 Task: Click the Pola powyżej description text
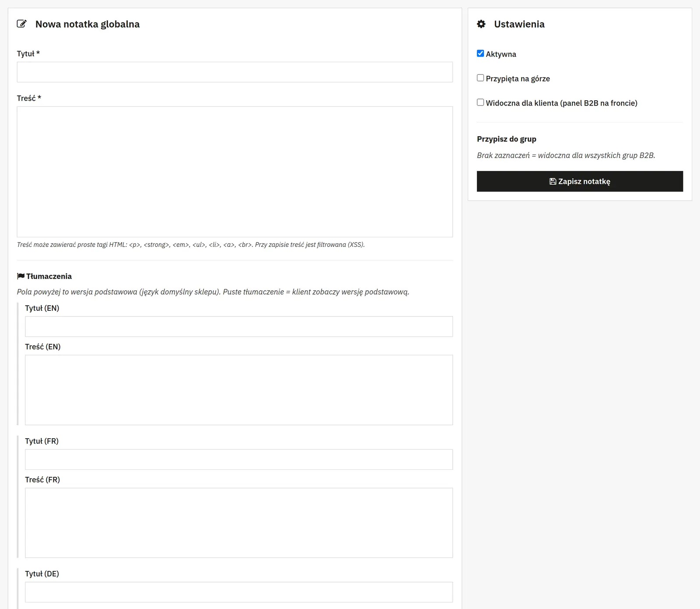click(x=213, y=292)
